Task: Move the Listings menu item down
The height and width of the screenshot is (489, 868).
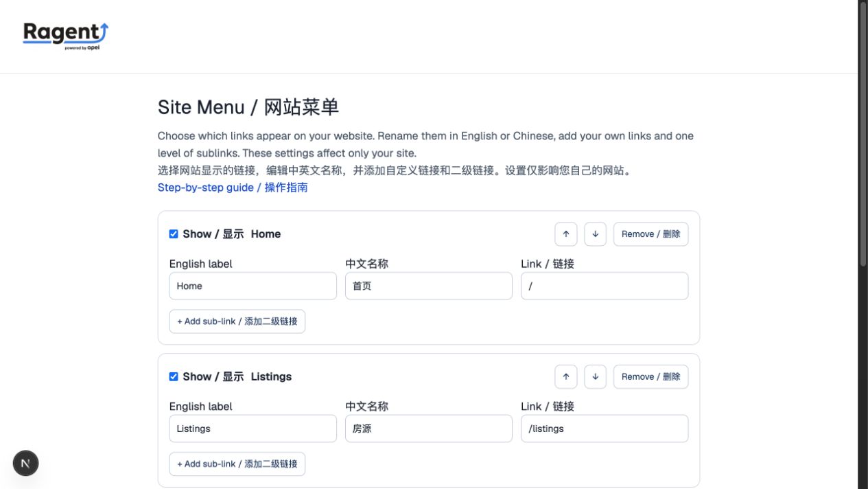Action: pos(596,376)
